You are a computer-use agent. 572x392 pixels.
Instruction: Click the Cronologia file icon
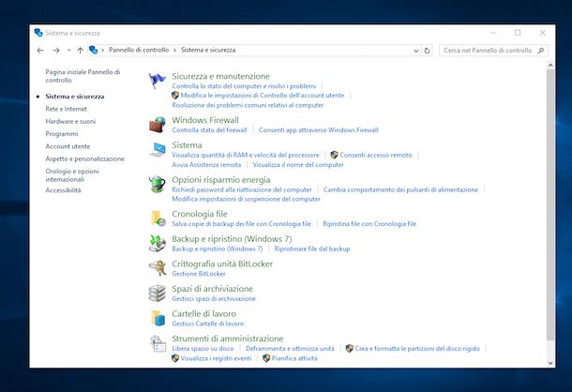coord(157,219)
